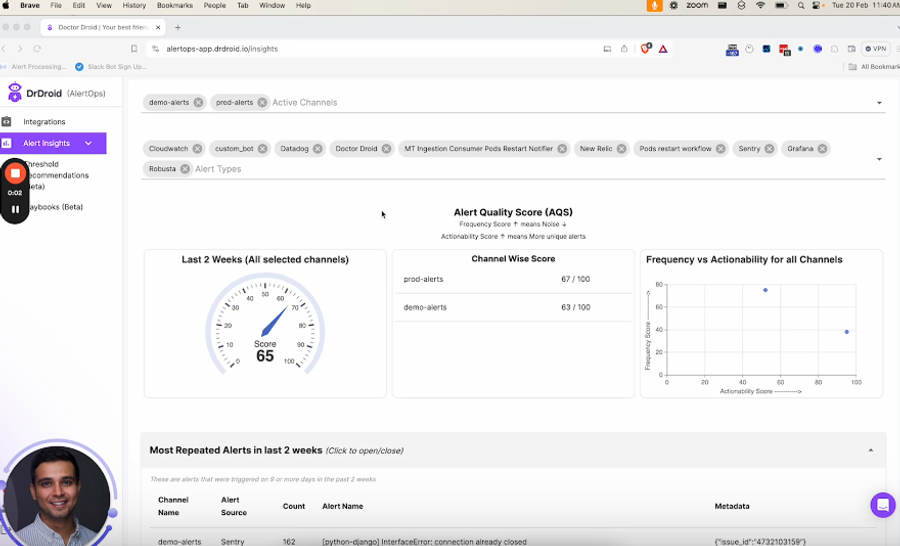Click the browser forward arrow
Viewport: 900px width, 546px height.
(20, 49)
